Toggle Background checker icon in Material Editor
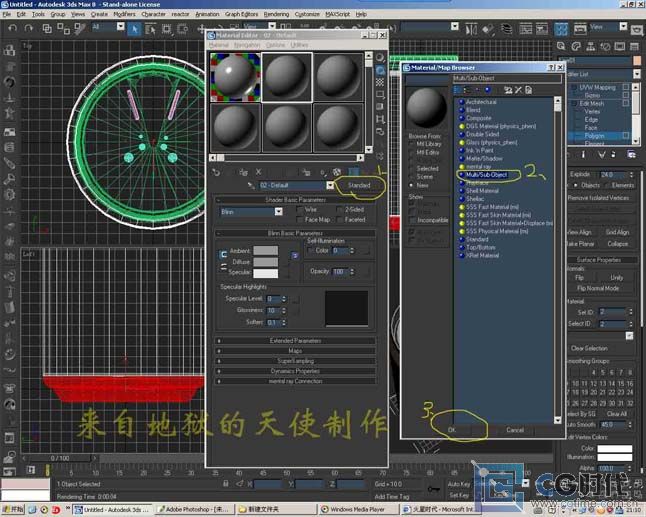 coord(380,82)
